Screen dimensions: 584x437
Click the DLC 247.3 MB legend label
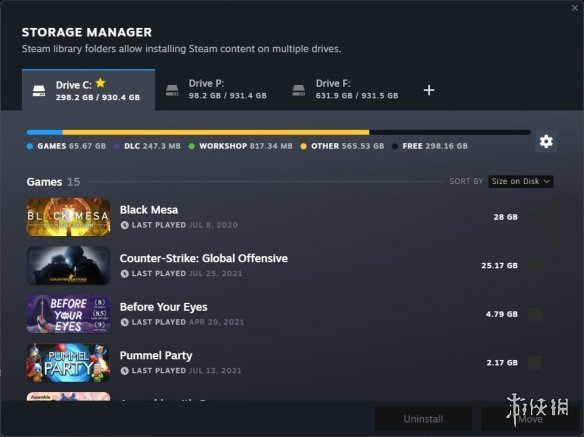click(x=152, y=146)
